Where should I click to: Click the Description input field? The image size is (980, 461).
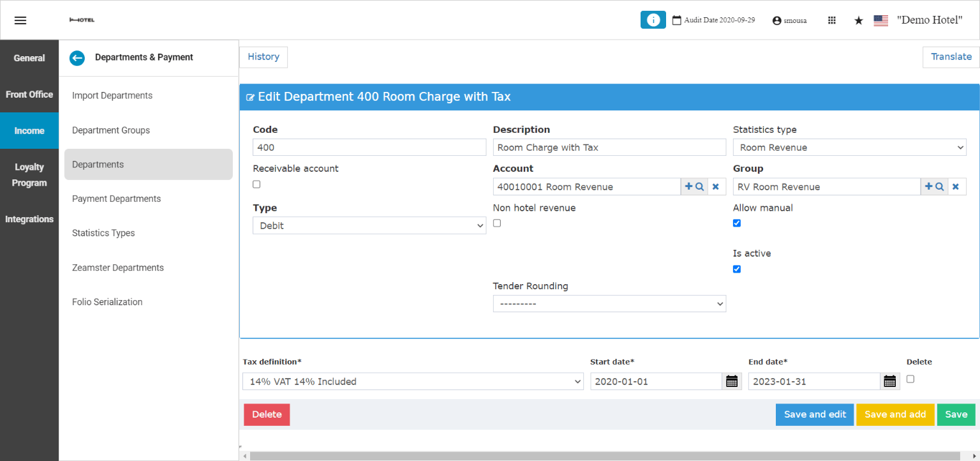pos(609,147)
